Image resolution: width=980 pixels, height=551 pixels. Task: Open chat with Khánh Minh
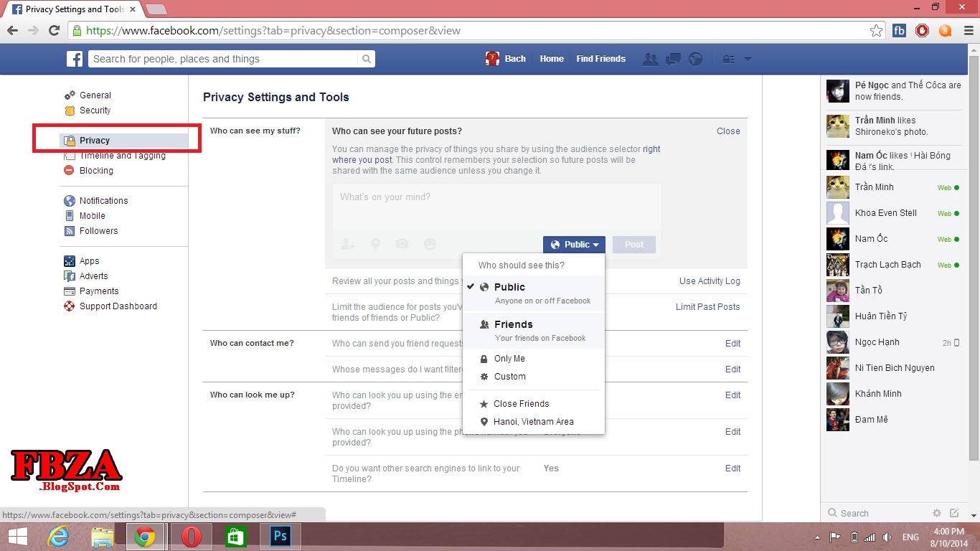pyautogui.click(x=892, y=394)
